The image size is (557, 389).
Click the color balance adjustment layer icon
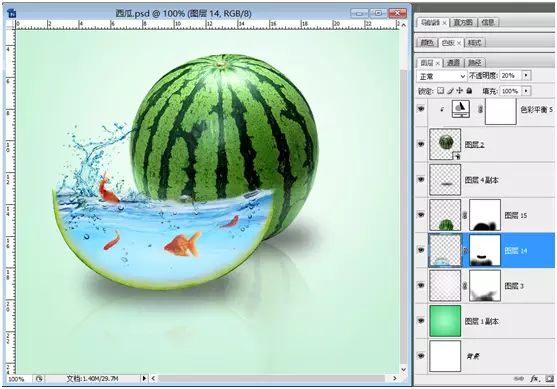[x=461, y=109]
